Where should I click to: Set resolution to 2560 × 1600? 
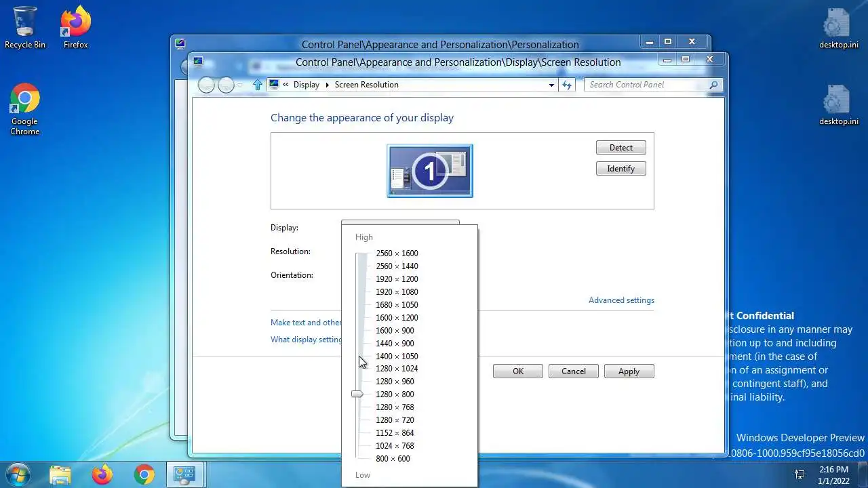click(x=397, y=253)
